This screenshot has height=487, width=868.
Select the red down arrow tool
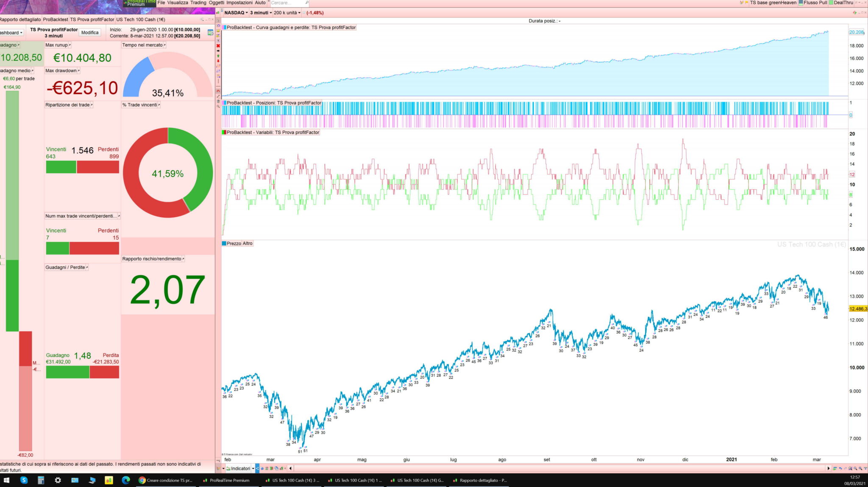(218, 61)
